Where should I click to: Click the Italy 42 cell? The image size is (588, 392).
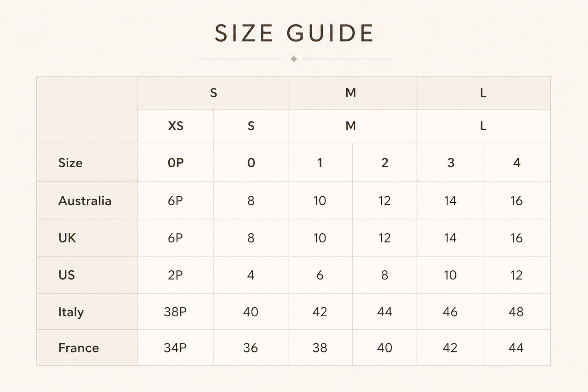(x=320, y=312)
